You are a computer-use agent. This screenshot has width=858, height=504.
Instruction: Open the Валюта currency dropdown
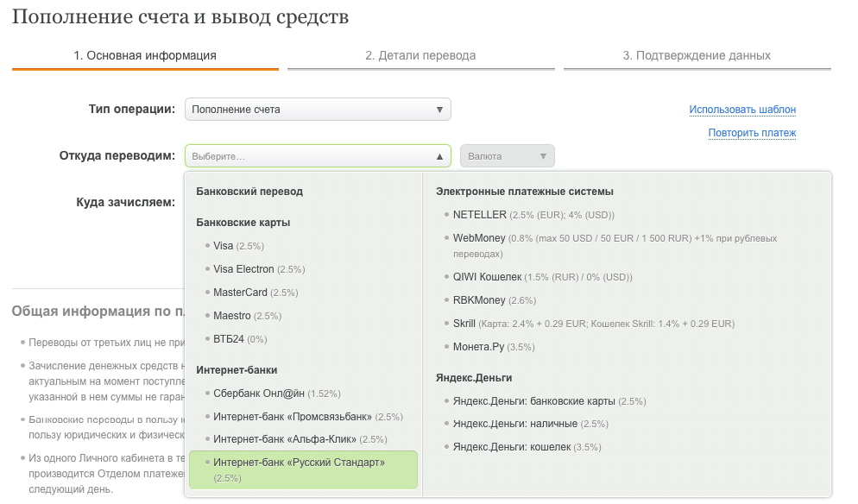[507, 156]
